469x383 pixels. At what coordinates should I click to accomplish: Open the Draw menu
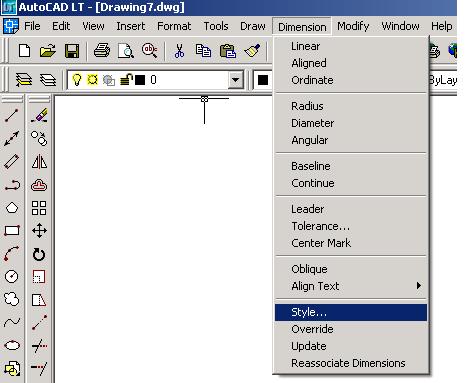[x=253, y=26]
